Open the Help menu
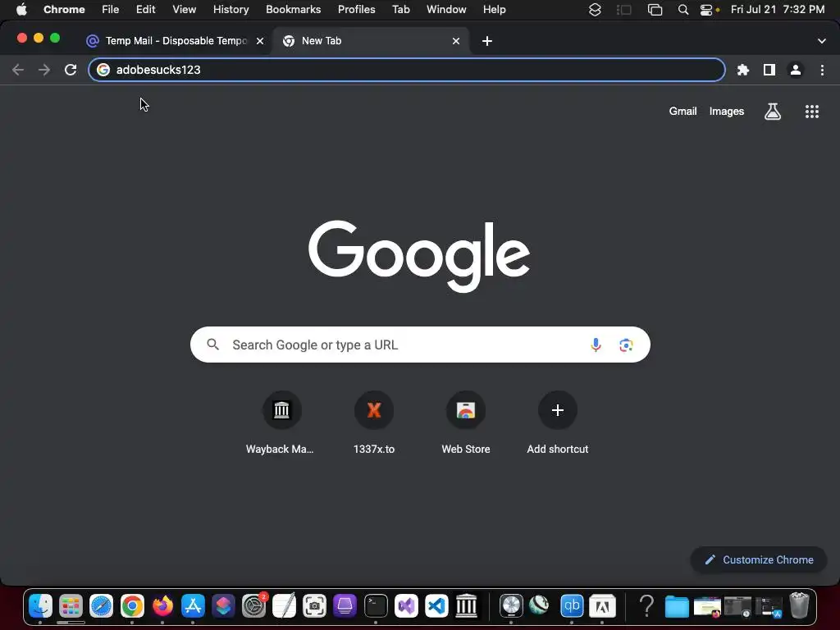The width and height of the screenshot is (840, 630). tap(494, 10)
